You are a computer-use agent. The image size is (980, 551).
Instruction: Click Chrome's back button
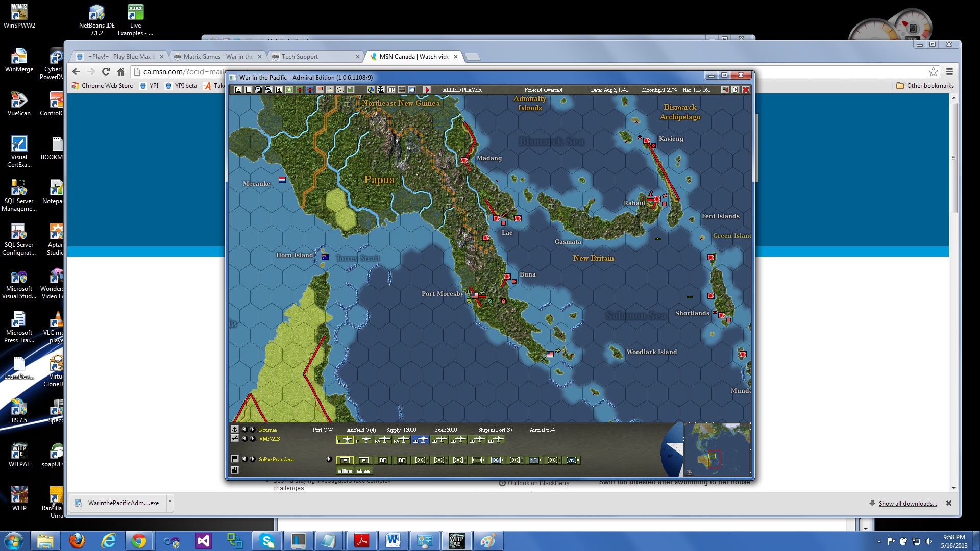[77, 72]
